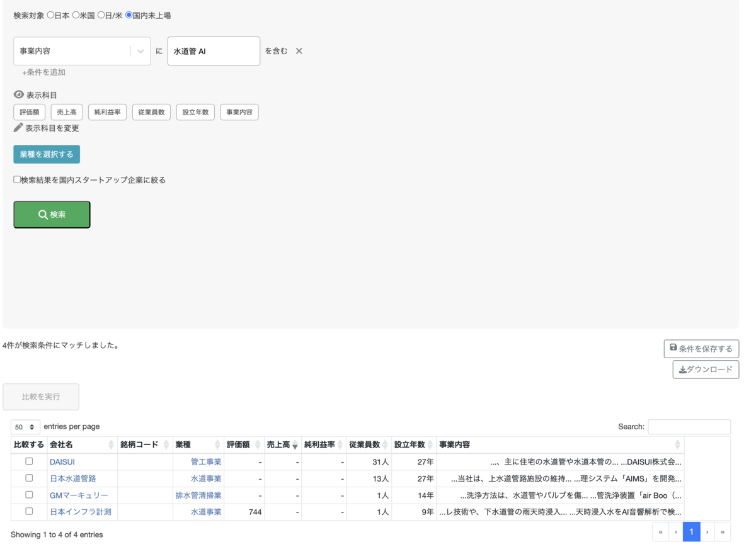This screenshot has width=756, height=554.
Task: Select the 日本 search target radio
Action: pyautogui.click(x=51, y=15)
